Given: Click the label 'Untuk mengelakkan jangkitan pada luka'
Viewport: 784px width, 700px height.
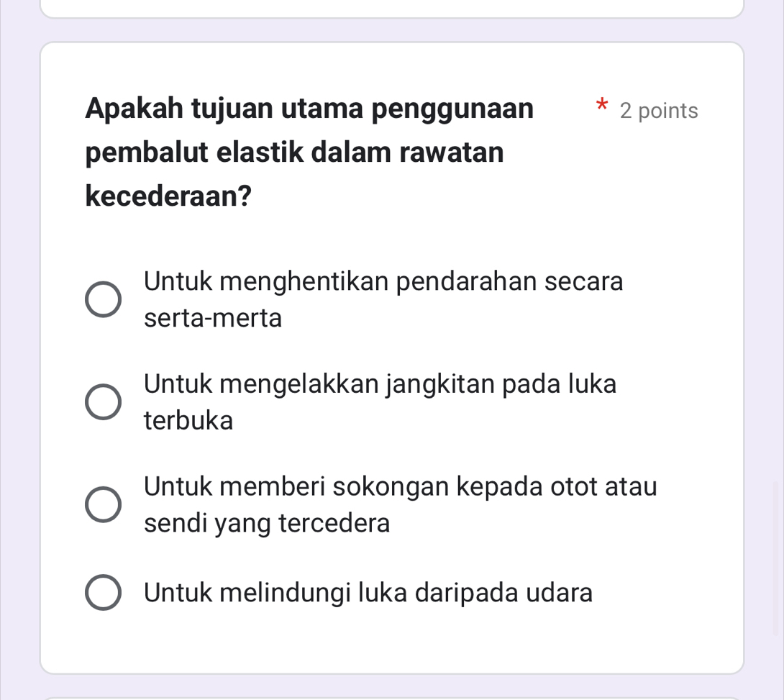Looking at the screenshot, I should click(380, 384).
